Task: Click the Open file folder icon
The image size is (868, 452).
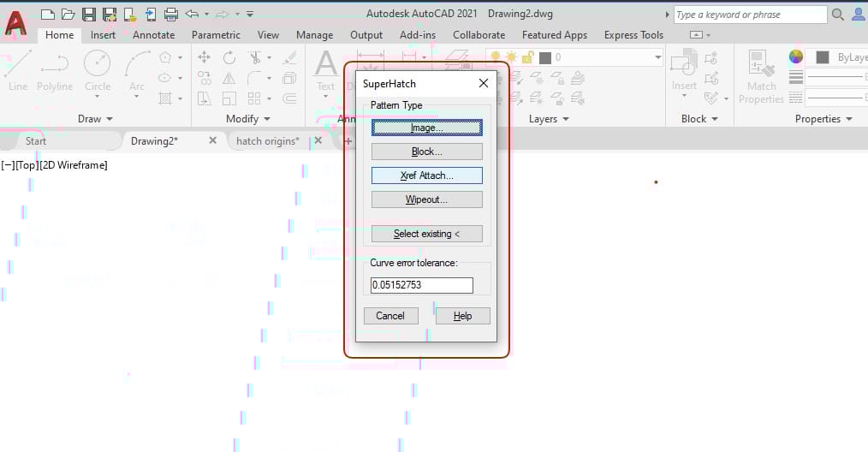Action: click(x=68, y=15)
